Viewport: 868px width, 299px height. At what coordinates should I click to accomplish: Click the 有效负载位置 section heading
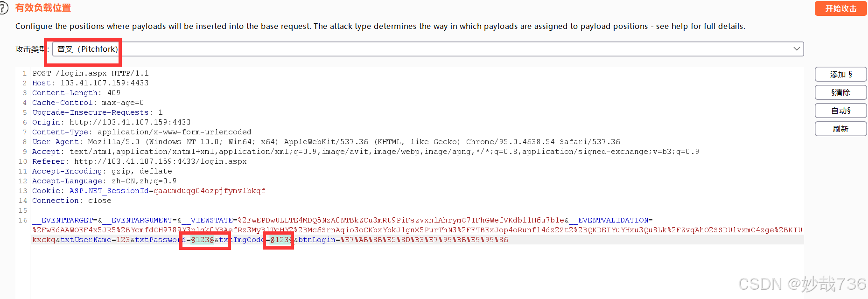click(43, 8)
